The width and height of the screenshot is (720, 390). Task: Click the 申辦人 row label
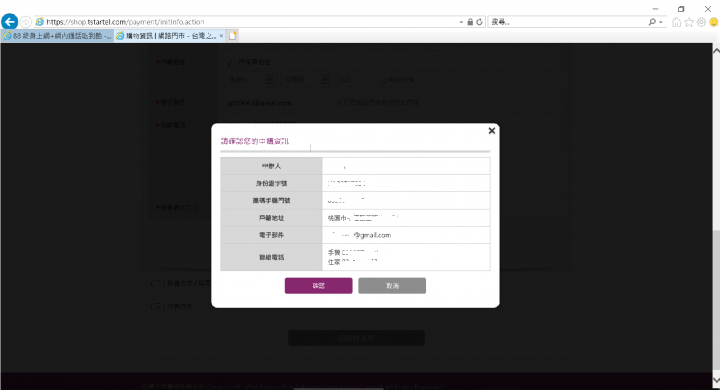tap(271, 166)
